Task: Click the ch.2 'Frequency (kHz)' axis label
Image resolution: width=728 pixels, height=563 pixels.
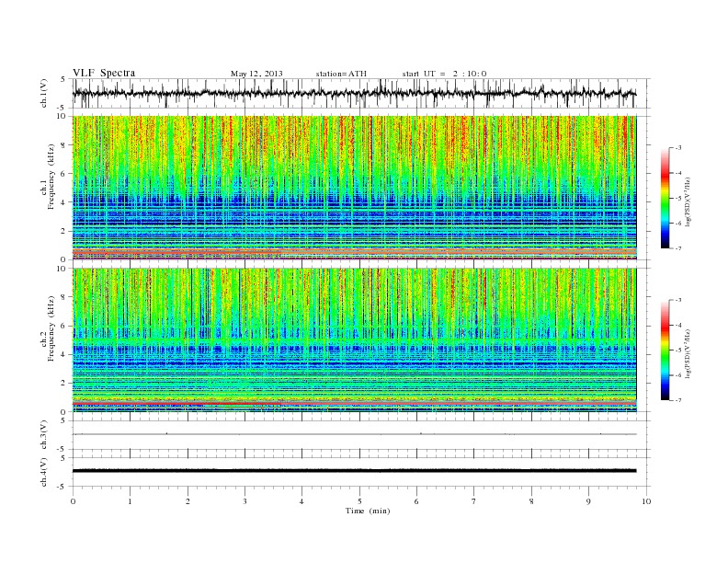Action: pyautogui.click(x=51, y=327)
